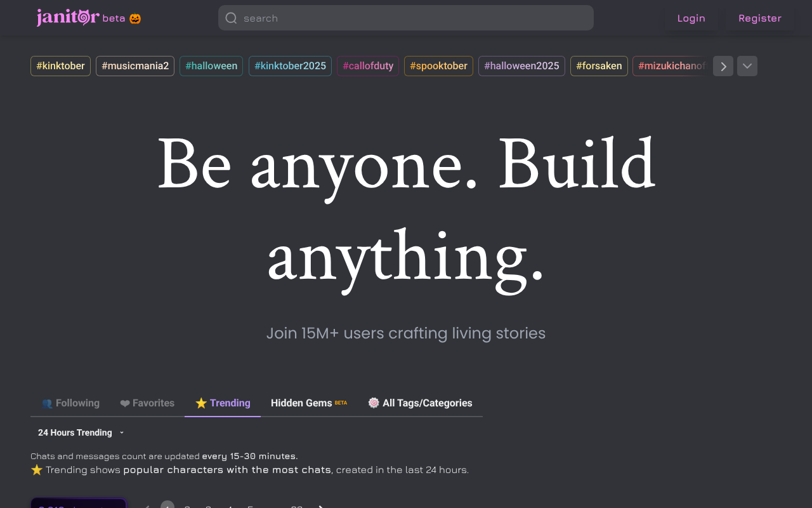This screenshot has width=812, height=508.
Task: Open the 24 Hours Trending dropdown
Action: pos(81,432)
